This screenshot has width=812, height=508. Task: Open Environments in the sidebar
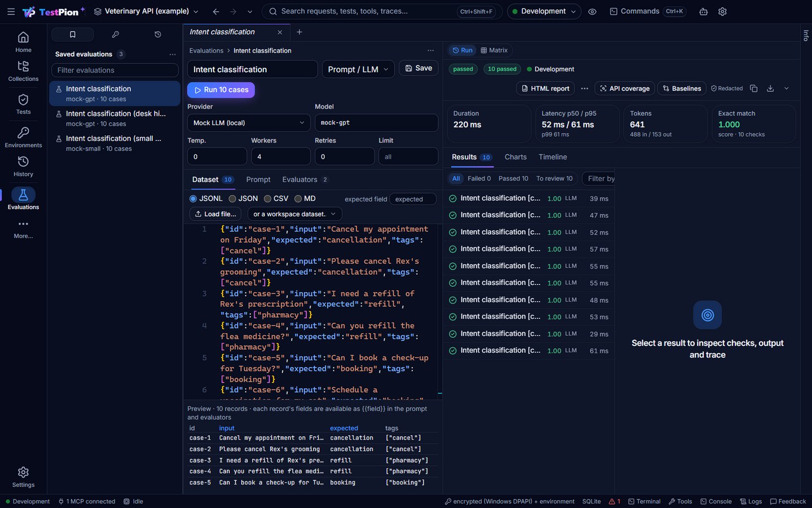coord(23,138)
